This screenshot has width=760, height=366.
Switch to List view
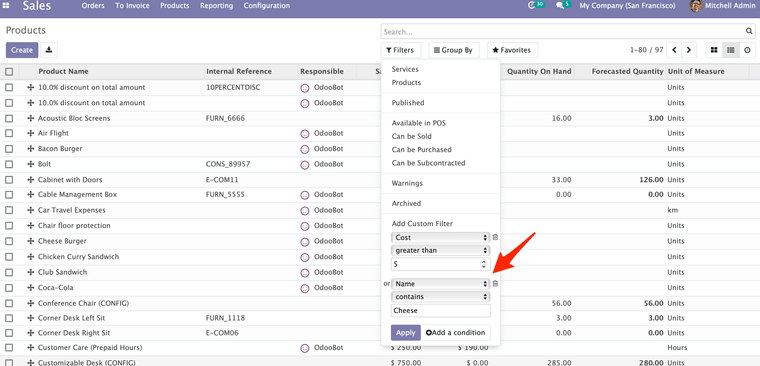pos(730,50)
